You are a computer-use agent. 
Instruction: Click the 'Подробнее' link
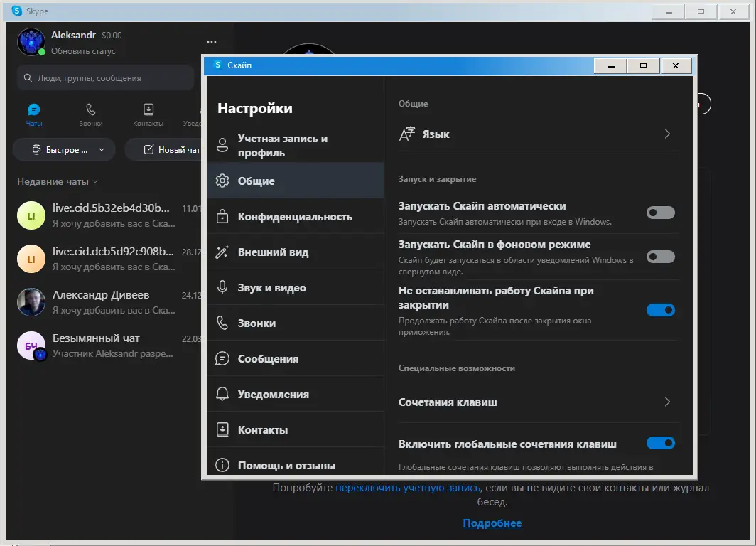tap(492, 523)
